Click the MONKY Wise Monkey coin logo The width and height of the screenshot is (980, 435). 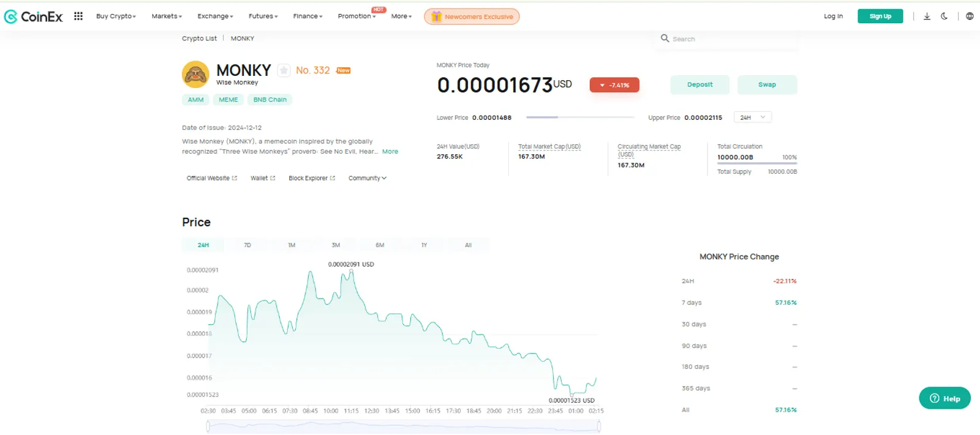pyautogui.click(x=195, y=75)
